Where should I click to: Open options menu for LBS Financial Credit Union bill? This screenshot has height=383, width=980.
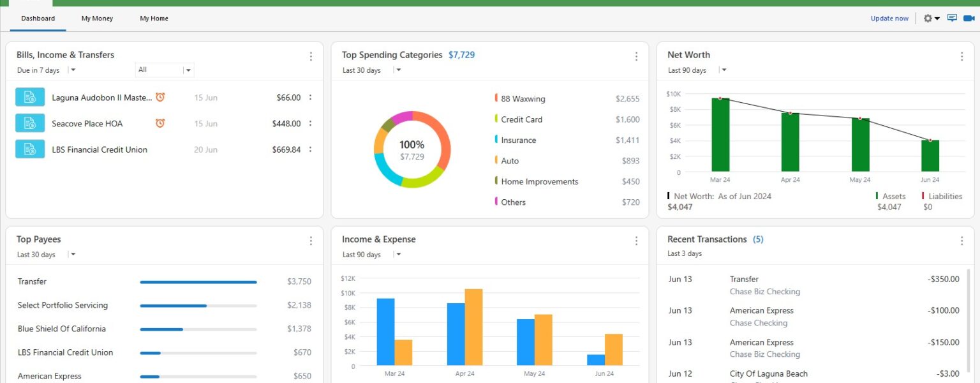point(311,149)
